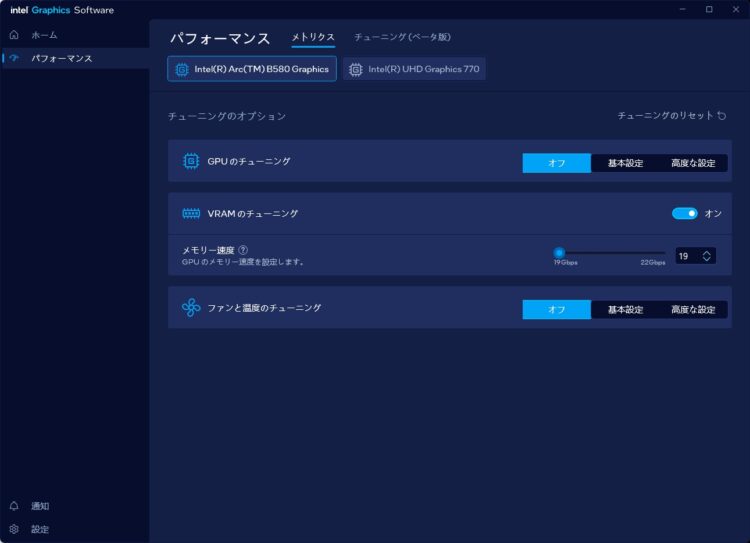Switch to チューニング (ベータ版) tab
Viewport: 750px width, 543px height.
402,37
